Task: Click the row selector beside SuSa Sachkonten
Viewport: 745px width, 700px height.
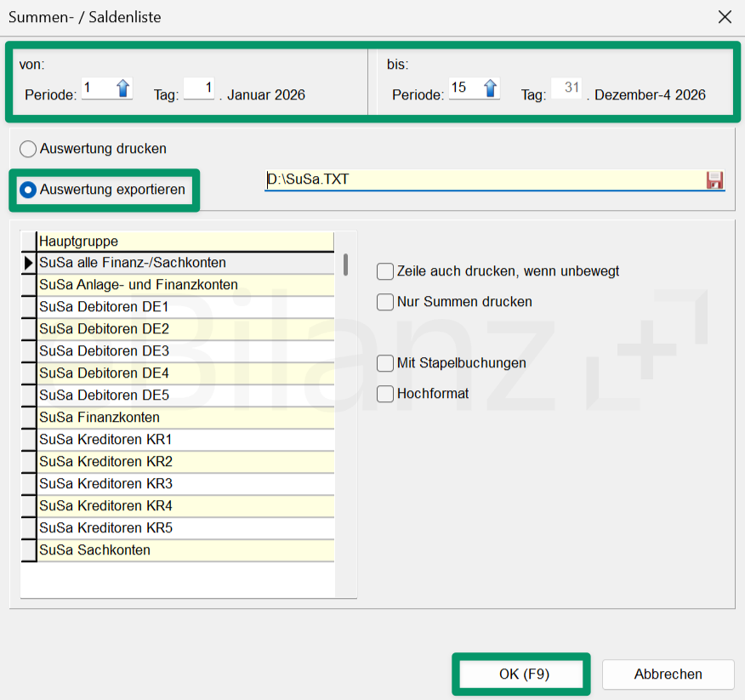Action: click(29, 549)
